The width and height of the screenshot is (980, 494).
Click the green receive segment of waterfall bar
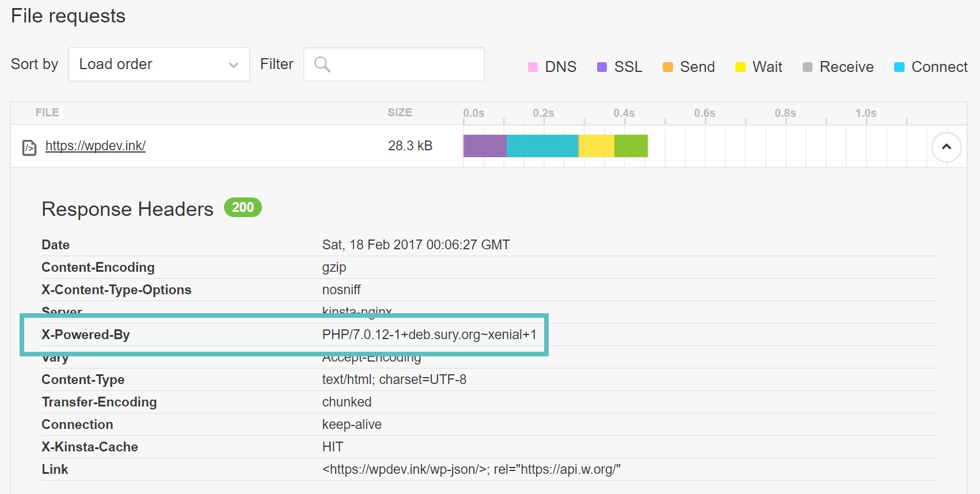coord(631,146)
